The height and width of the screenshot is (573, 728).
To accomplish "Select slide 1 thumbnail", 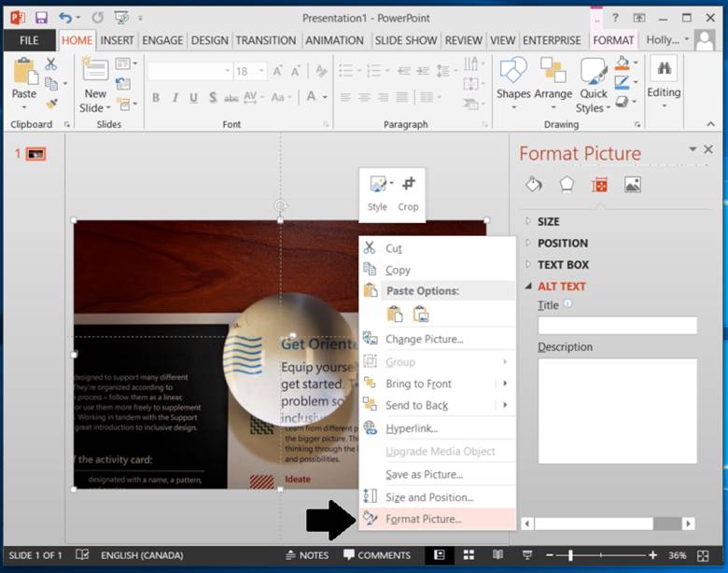I will (35, 154).
